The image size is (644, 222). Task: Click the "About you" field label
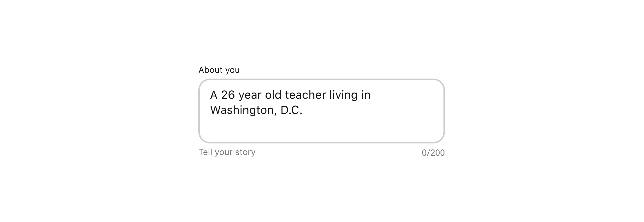tap(219, 70)
